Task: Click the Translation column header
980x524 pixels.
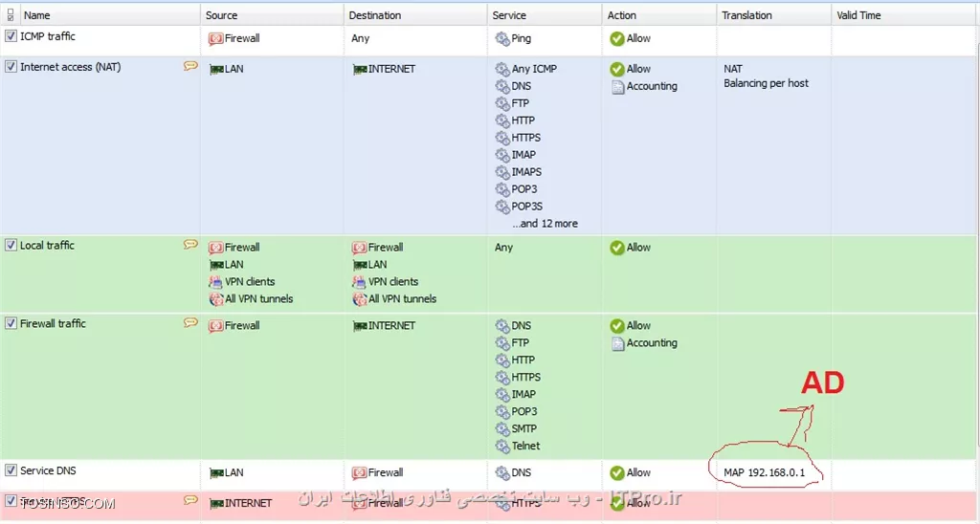Action: (773, 15)
